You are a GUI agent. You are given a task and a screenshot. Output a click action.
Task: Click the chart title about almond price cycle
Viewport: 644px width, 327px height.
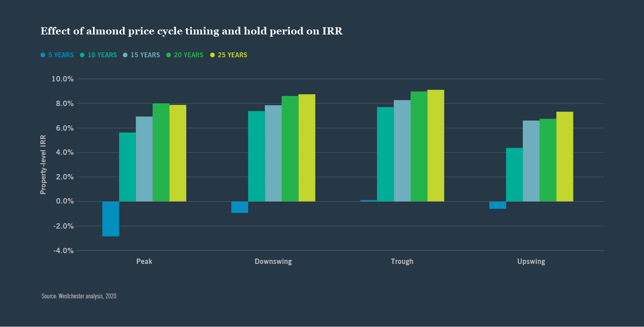pyautogui.click(x=191, y=31)
